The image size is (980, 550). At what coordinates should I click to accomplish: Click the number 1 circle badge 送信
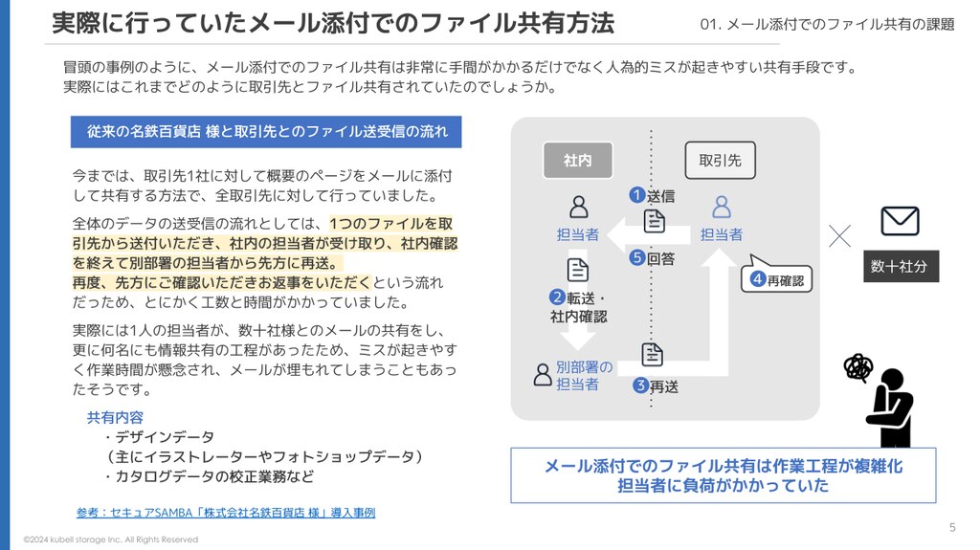[x=636, y=195]
